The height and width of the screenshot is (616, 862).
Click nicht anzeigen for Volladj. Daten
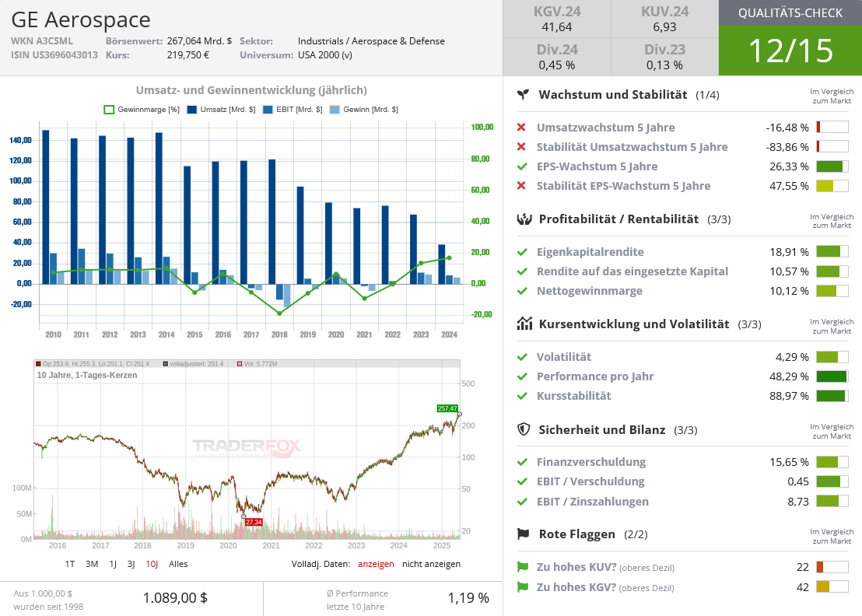(x=432, y=564)
